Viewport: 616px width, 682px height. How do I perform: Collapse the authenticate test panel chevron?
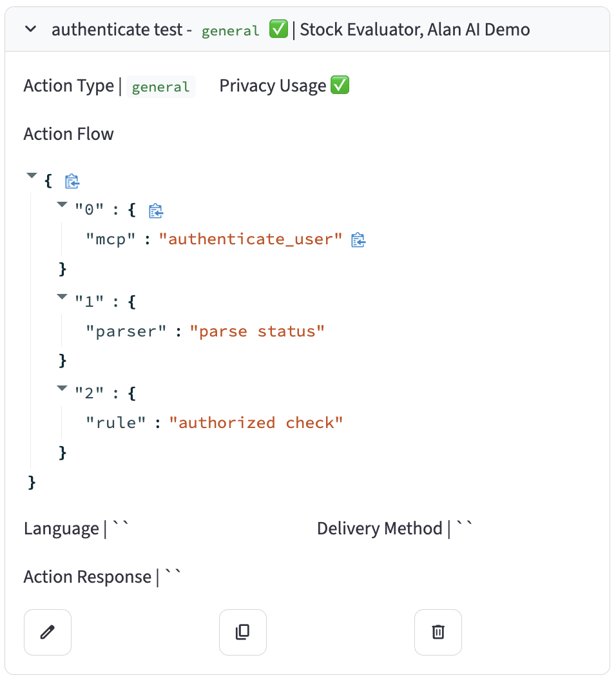pyautogui.click(x=30, y=30)
